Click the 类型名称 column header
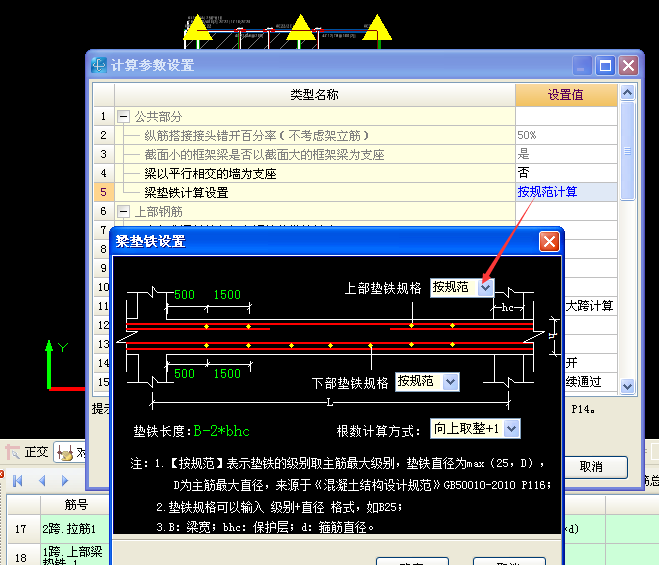The height and width of the screenshot is (565, 659). coord(315,95)
